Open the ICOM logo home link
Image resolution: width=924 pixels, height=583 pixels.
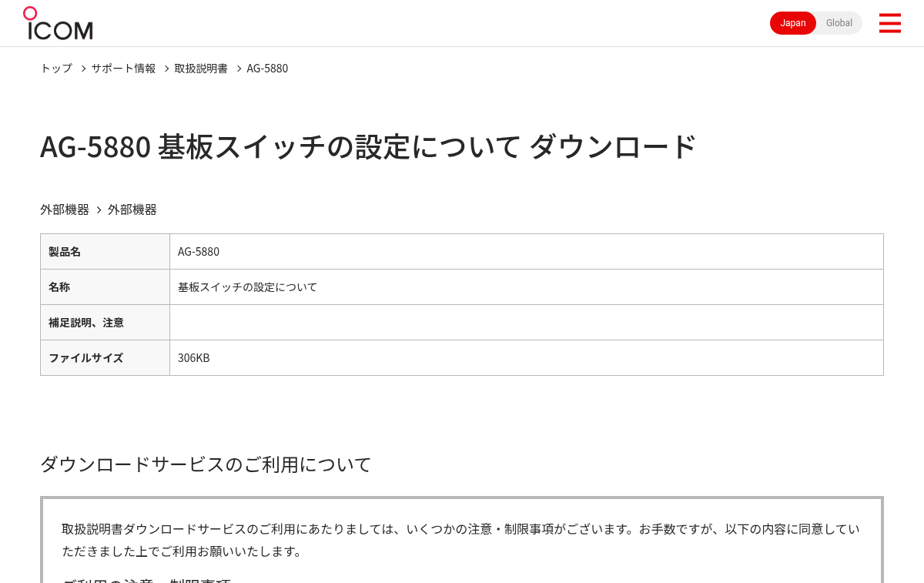58,23
